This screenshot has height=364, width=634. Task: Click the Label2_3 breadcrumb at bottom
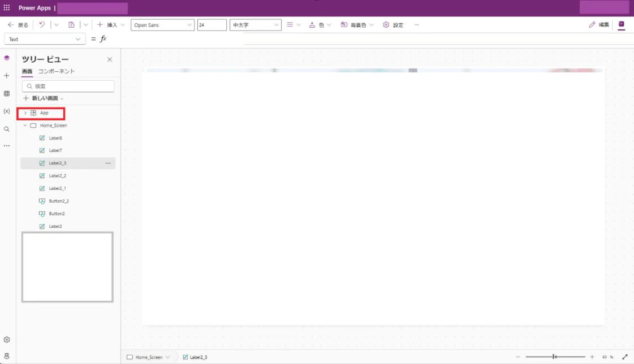pyautogui.click(x=195, y=357)
